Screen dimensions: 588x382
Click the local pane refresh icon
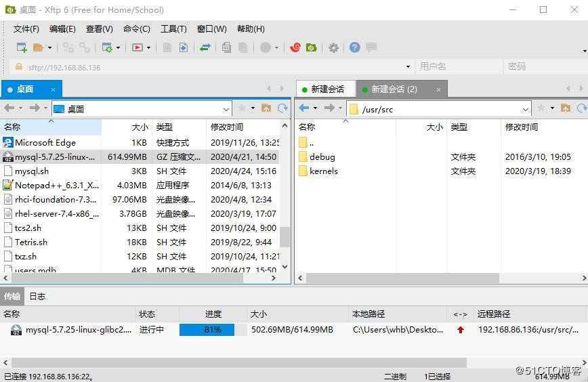[x=282, y=108]
